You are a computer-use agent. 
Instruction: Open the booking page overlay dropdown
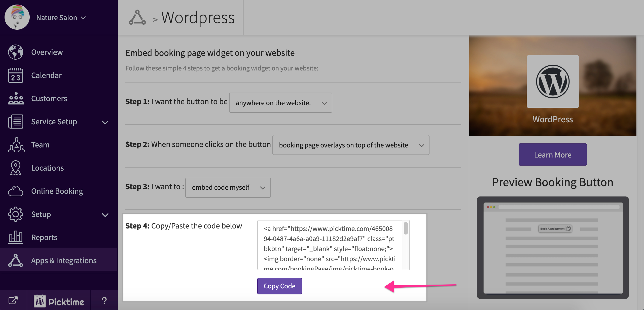tap(351, 145)
